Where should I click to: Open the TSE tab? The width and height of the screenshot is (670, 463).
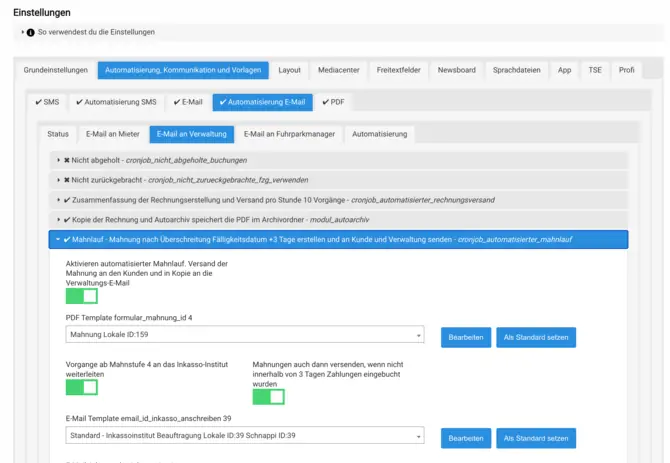595,70
